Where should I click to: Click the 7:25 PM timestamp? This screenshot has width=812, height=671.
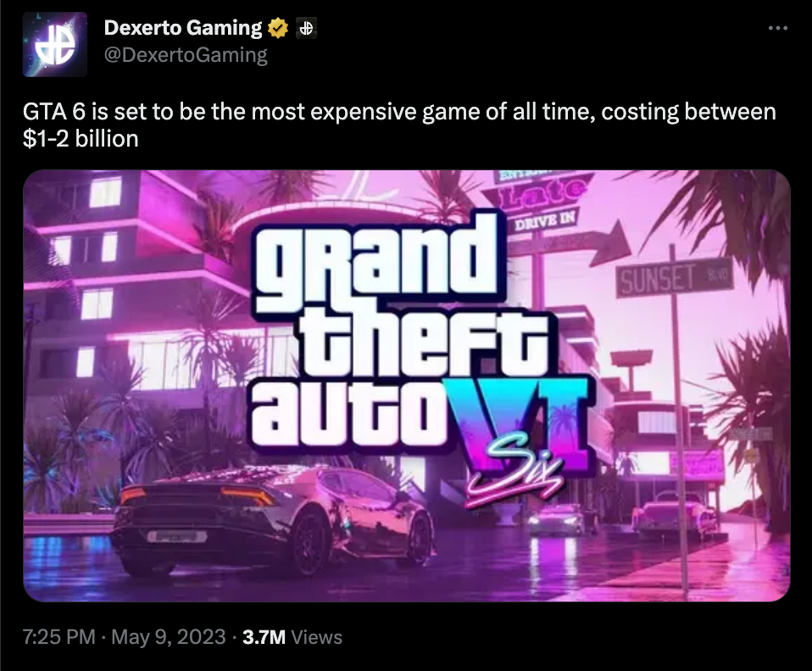[59, 637]
